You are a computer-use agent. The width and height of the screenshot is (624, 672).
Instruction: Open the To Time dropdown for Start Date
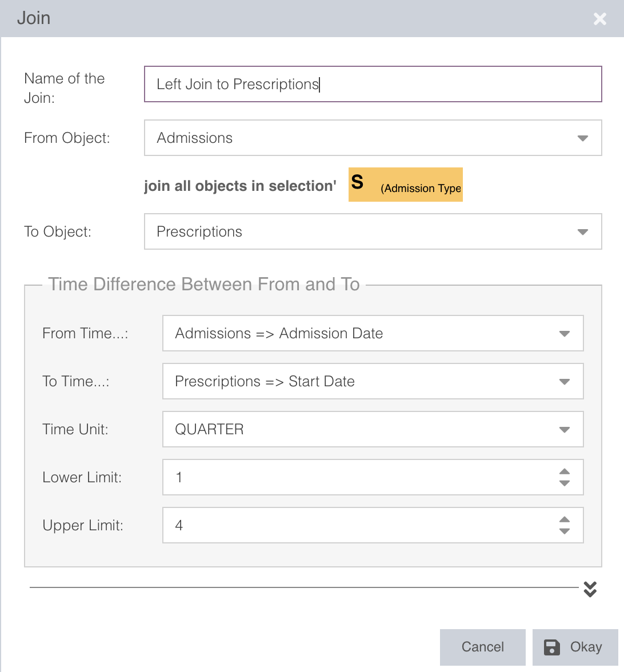[x=360, y=381]
